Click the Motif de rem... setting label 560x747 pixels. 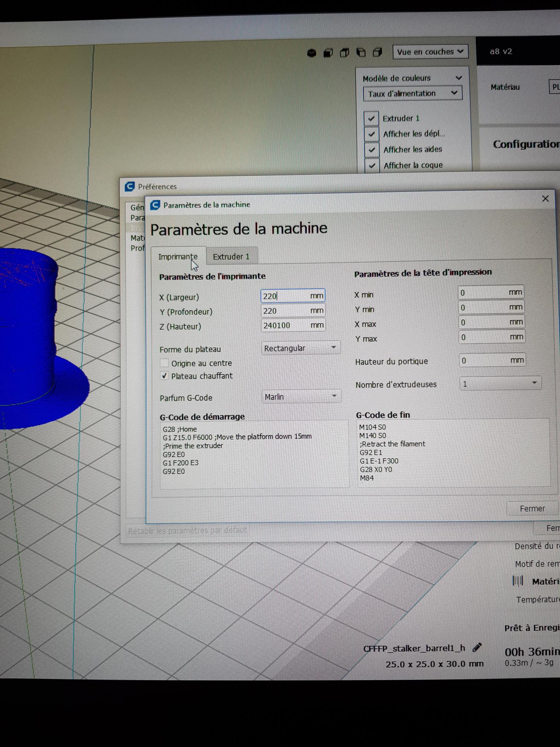537,564
